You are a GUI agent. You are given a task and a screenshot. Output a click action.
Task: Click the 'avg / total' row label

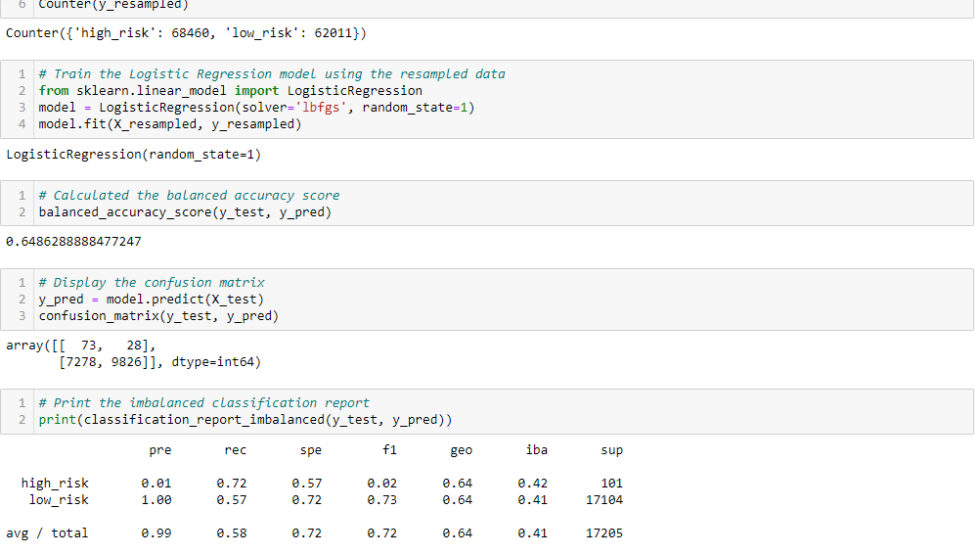pyautogui.click(x=47, y=533)
